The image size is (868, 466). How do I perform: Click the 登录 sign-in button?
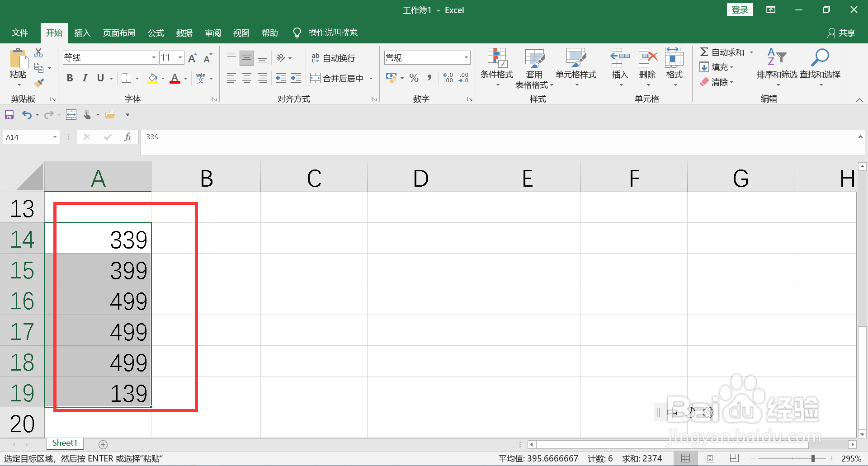(x=740, y=9)
